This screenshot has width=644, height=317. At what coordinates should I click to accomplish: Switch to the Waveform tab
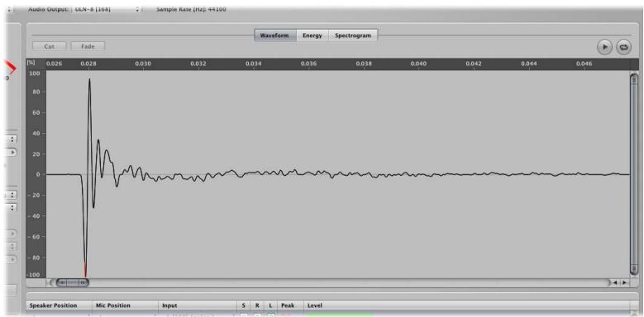[274, 35]
